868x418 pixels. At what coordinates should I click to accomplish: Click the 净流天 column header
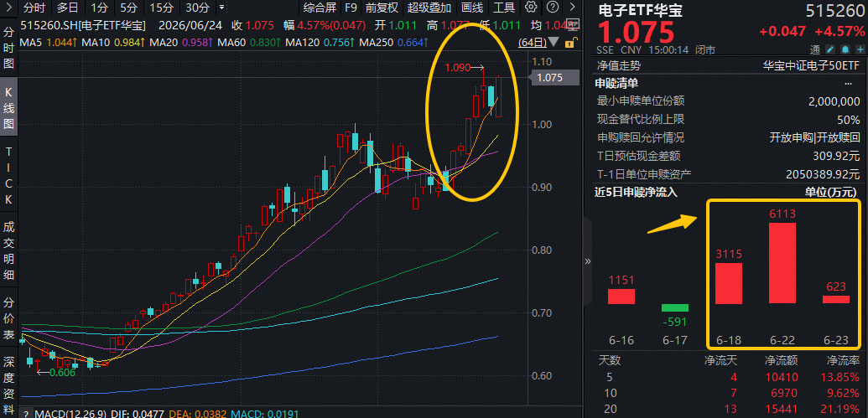tap(720, 361)
